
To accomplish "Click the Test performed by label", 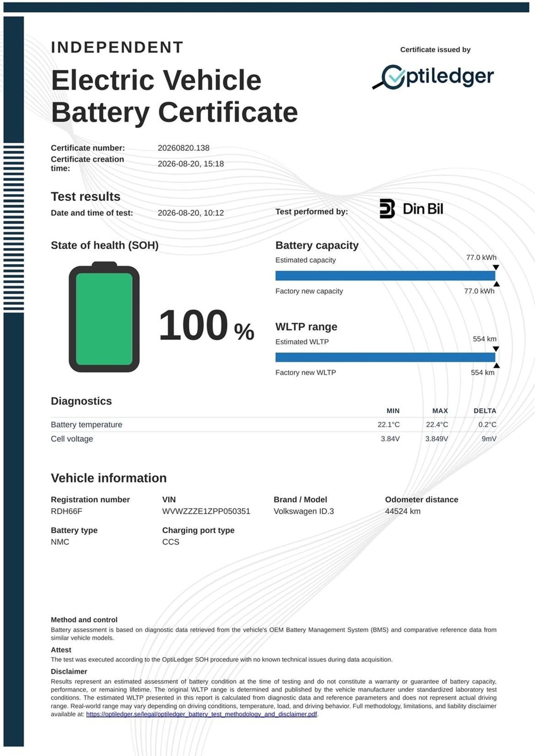I will click(311, 212).
